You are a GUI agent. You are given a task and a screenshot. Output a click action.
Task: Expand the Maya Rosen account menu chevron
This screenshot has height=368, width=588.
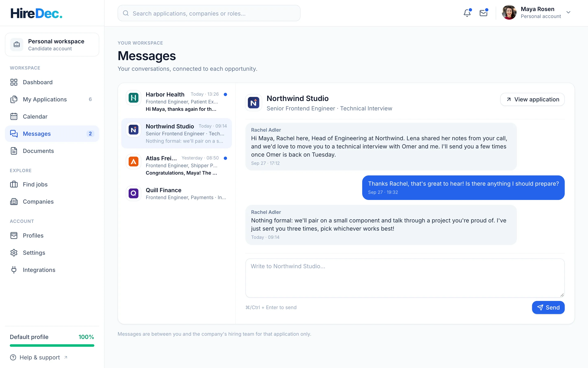[568, 12]
